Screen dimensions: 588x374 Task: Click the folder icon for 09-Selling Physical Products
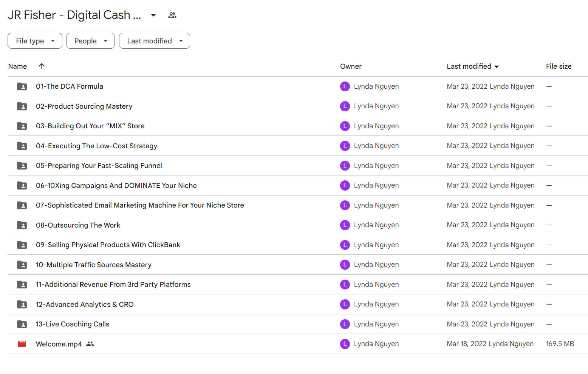tap(22, 245)
